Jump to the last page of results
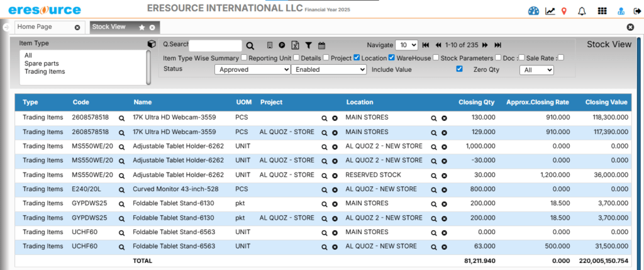 [x=498, y=45]
